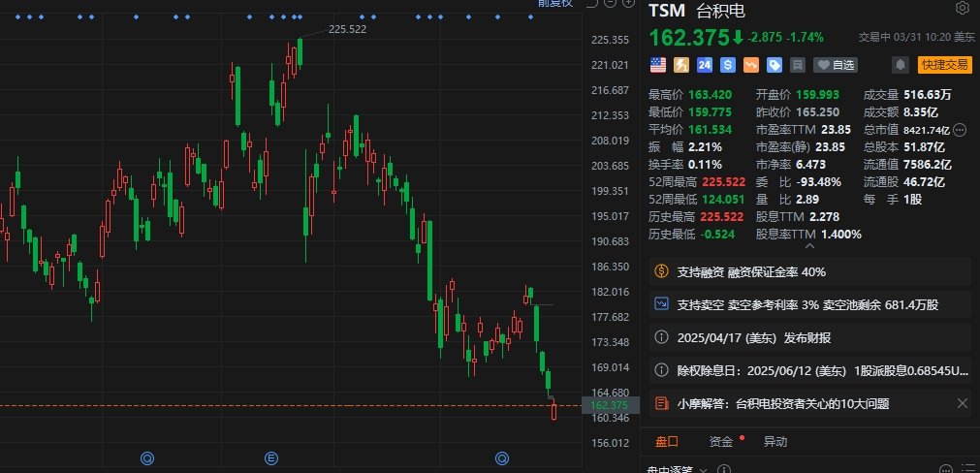Click the gray notes icon beside 自选
The image size is (980, 473).
797,64
